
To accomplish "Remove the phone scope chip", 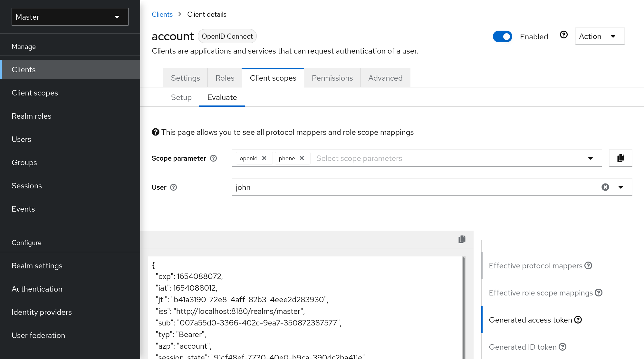I will tap(302, 158).
